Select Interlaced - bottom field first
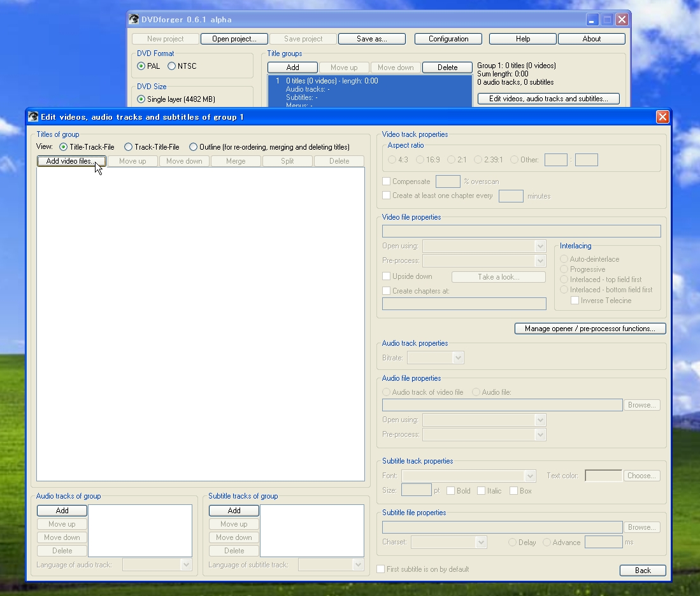 tap(564, 290)
